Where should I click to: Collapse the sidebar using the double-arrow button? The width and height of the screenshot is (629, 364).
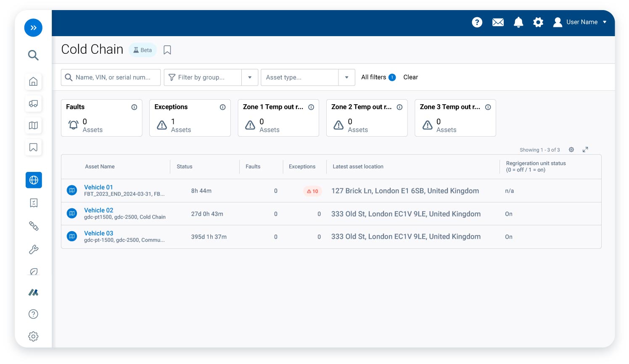click(33, 28)
